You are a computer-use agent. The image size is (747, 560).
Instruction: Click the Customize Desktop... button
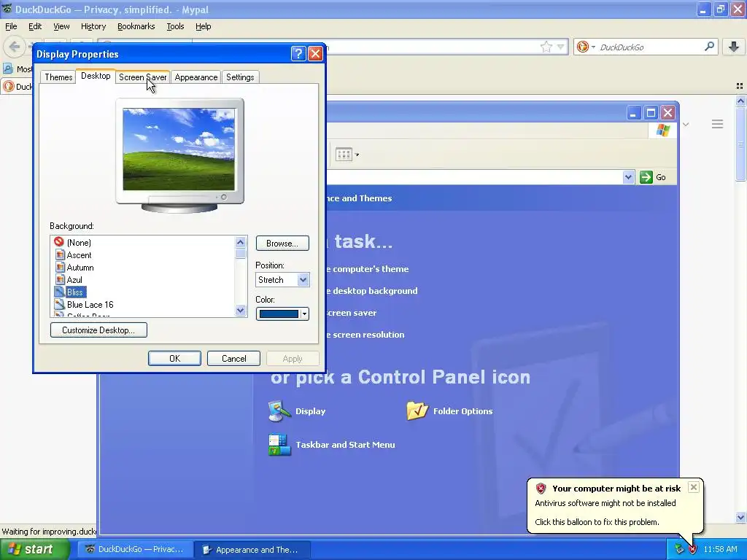pos(98,330)
